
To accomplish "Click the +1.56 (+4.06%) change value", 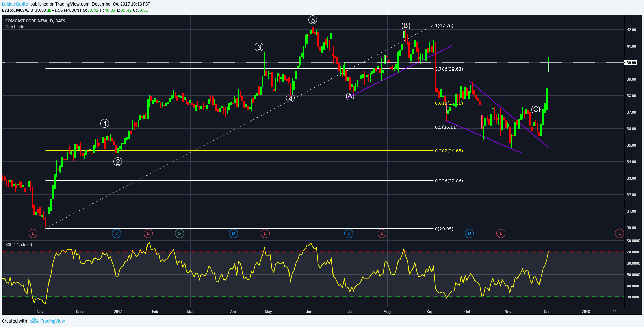I will click(67, 10).
